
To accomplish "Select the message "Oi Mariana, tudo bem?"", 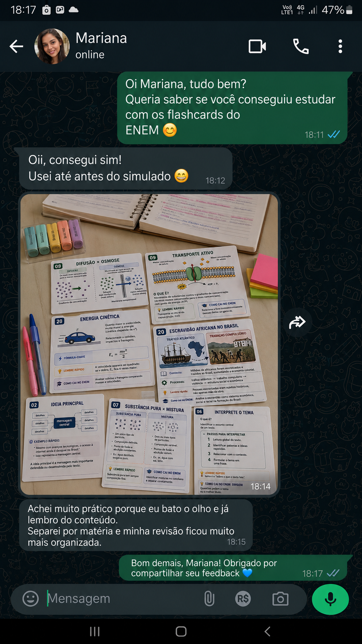I will (x=232, y=107).
